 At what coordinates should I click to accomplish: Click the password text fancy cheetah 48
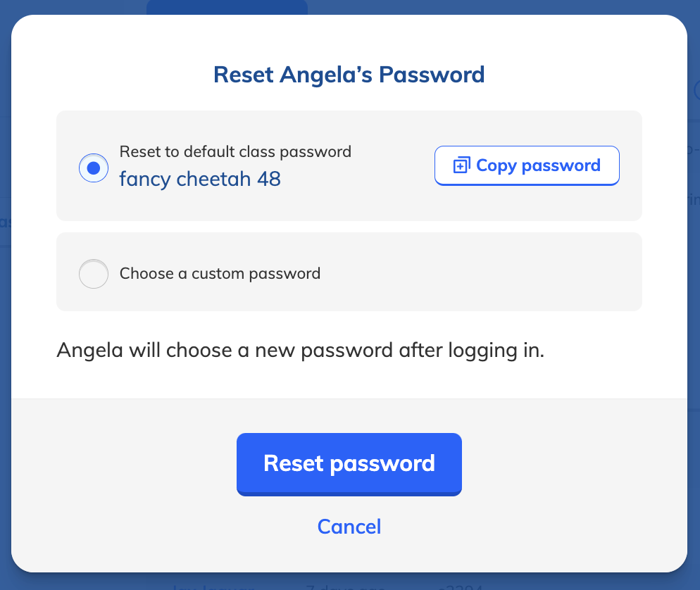coord(199,178)
